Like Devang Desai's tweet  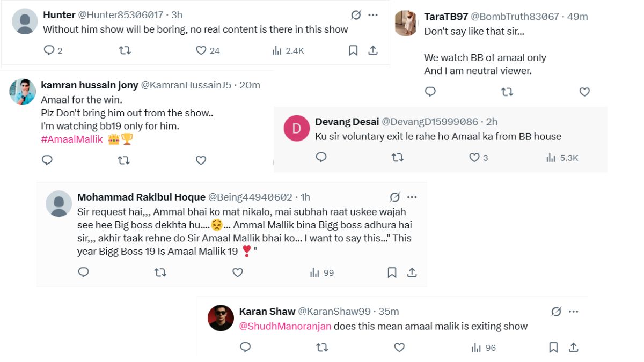[x=474, y=158]
